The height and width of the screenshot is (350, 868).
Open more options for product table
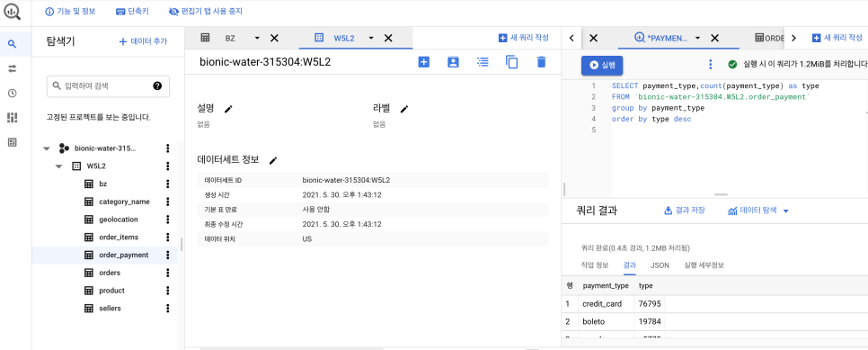168,291
